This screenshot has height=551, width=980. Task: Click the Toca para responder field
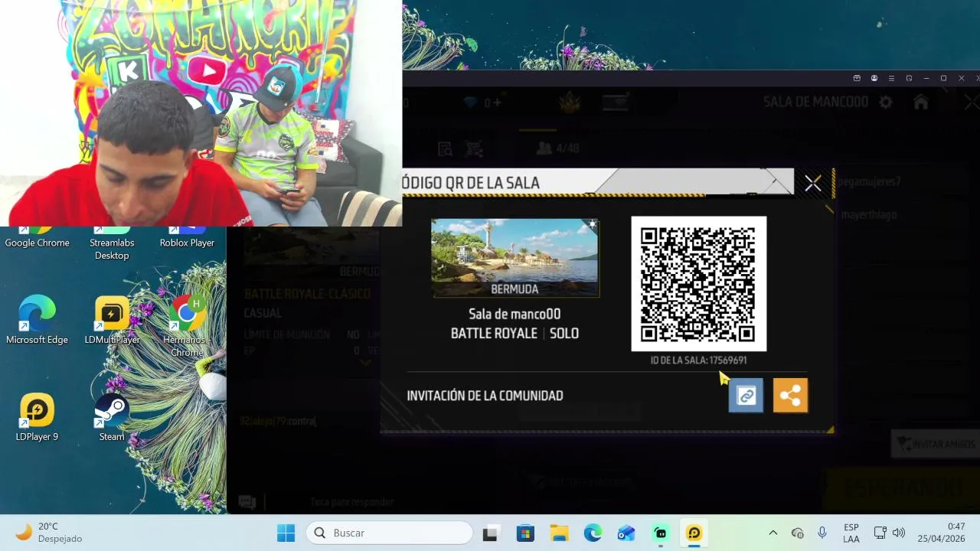[352, 502]
